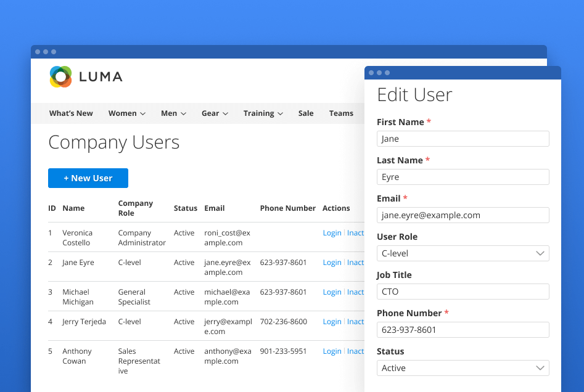Viewport: 584px width, 392px height.
Task: Click the + New User button
Action: 88,178
